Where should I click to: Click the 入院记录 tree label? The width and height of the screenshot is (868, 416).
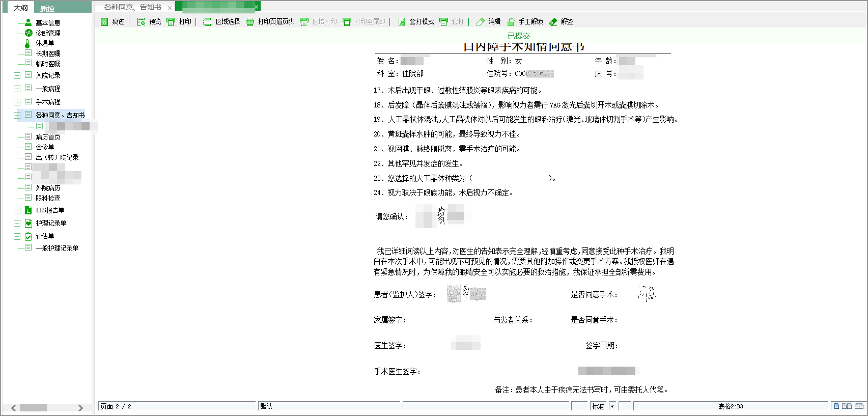click(48, 75)
